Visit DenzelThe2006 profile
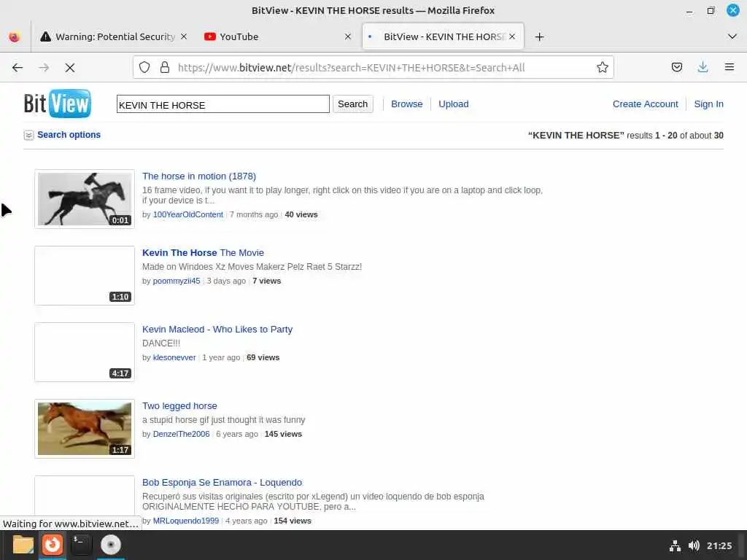Viewport: 747px width, 560px height. pos(181,435)
